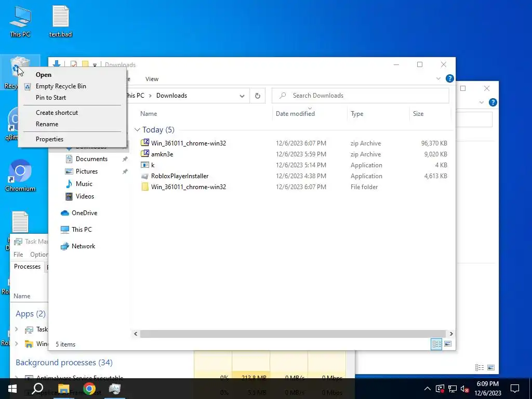Click Downloads in the address breadcrumb
The height and width of the screenshot is (399, 532).
[x=171, y=96]
